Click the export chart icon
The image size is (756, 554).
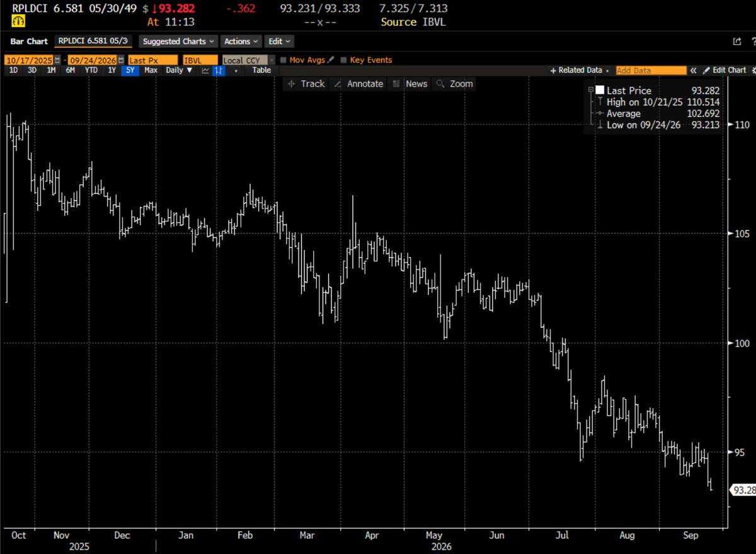[736, 42]
